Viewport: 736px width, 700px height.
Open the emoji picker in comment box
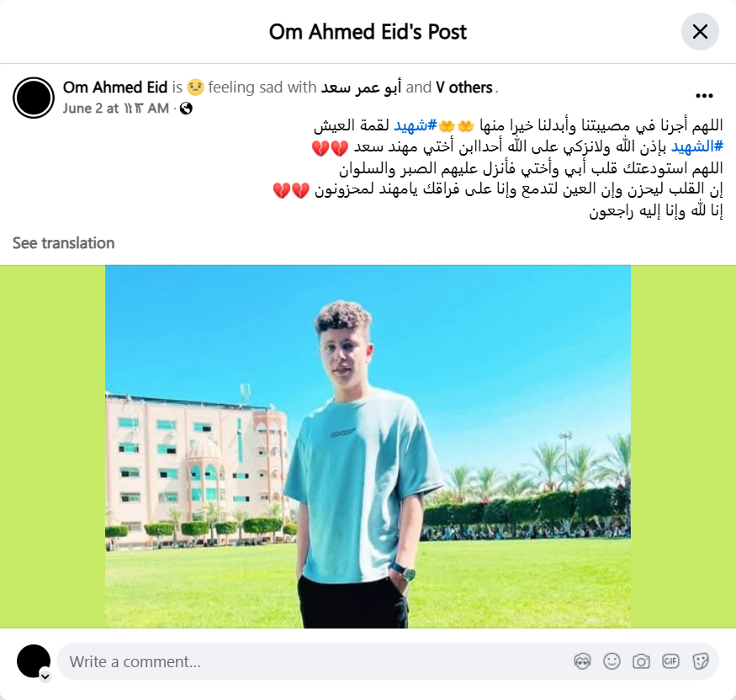pyautogui.click(x=612, y=661)
